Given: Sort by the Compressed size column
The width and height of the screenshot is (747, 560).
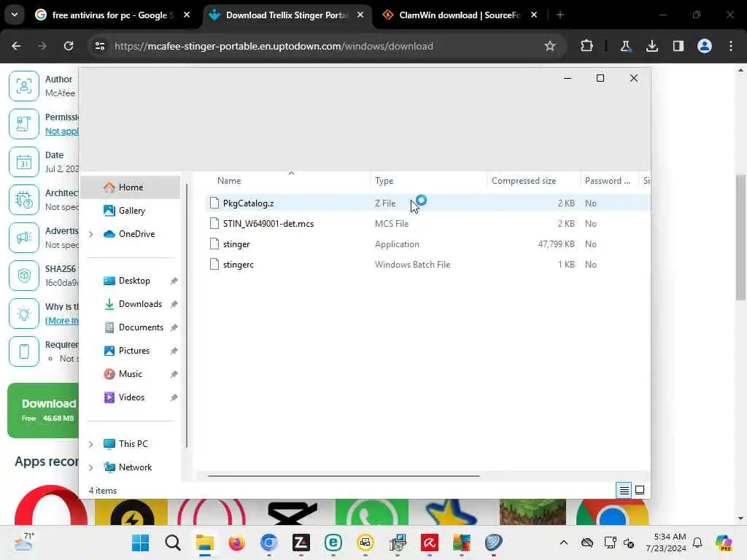Looking at the screenshot, I should tap(524, 181).
